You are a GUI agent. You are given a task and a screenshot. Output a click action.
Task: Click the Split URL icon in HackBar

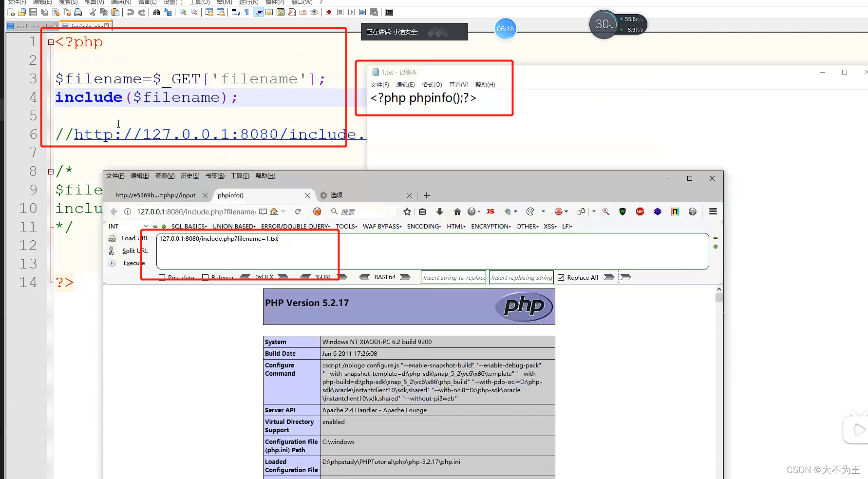tap(112, 251)
